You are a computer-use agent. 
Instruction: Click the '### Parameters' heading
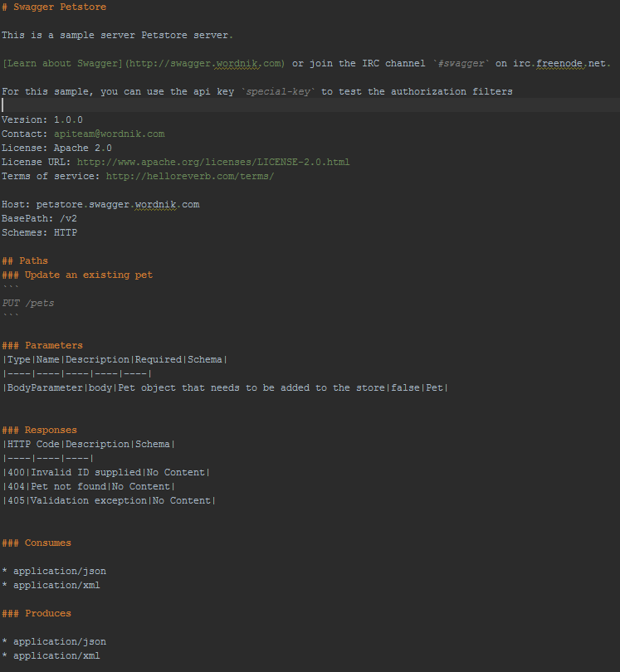[42, 345]
